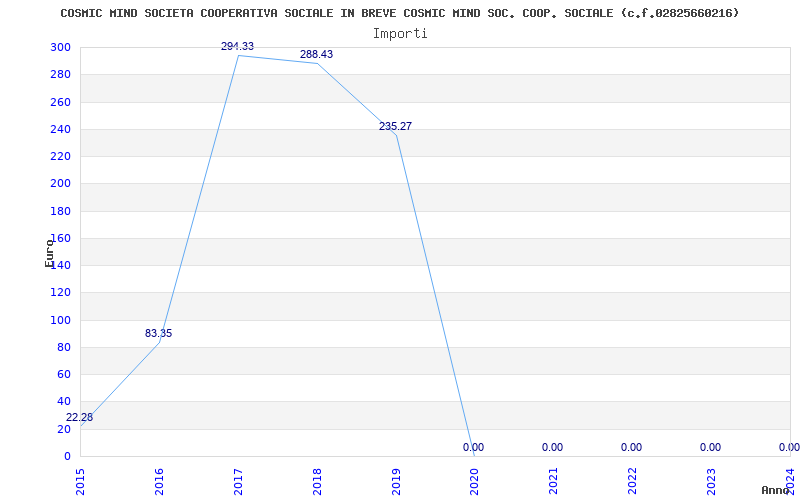This screenshot has width=800, height=500.
Task: Click the 240 y-axis tick label
Action: point(60,129)
